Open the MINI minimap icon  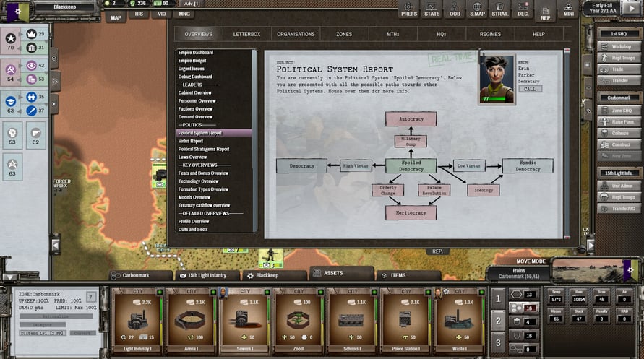(x=568, y=9)
